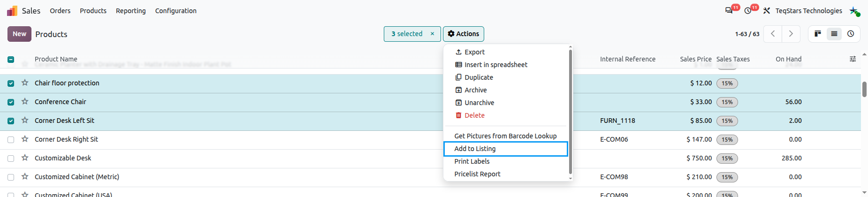Star Conference Chair as favorite
The width and height of the screenshot is (868, 197).
click(25, 102)
